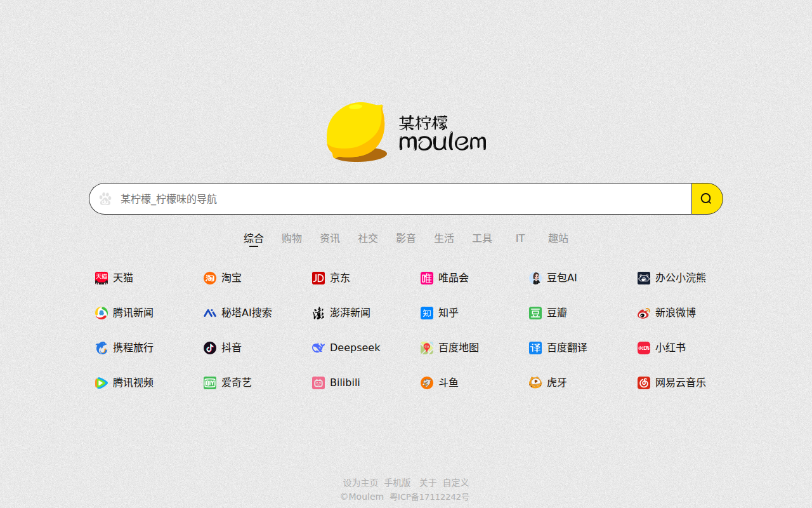Open the Baidu paw search engine selector
The image size is (812, 508).
105,199
